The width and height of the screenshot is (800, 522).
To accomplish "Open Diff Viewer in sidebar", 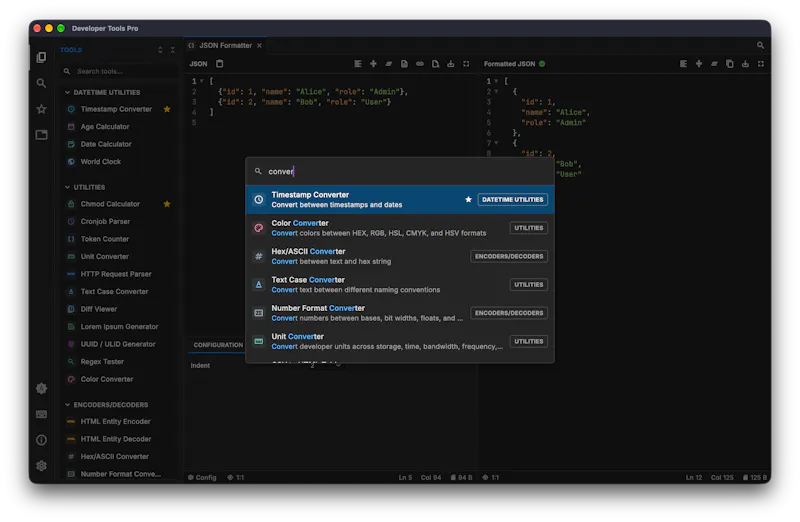I will click(x=98, y=309).
